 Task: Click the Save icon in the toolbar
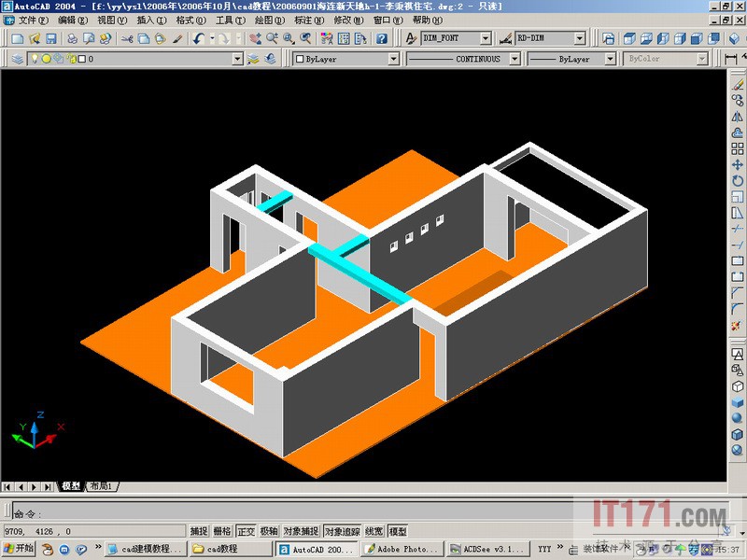tap(50, 38)
